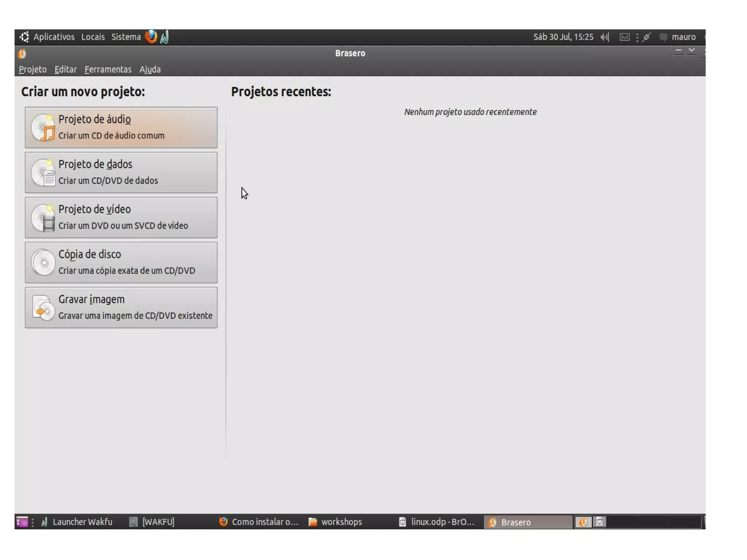
Task: Start a Projeto de dados
Action: pyautogui.click(x=121, y=172)
